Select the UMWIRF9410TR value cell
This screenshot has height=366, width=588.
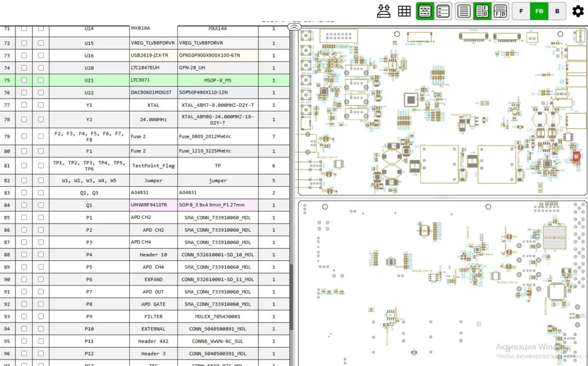(x=153, y=205)
